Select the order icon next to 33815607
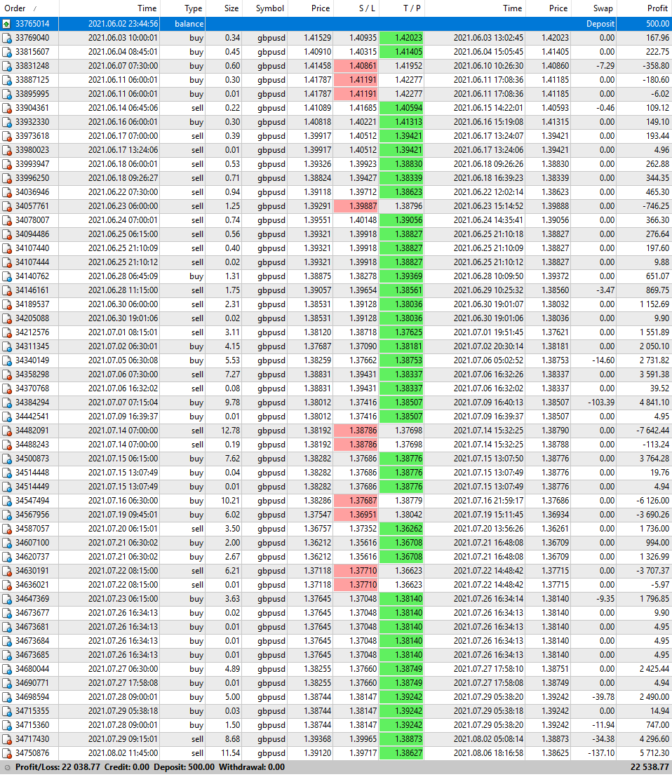672x784 pixels. (x=6, y=52)
